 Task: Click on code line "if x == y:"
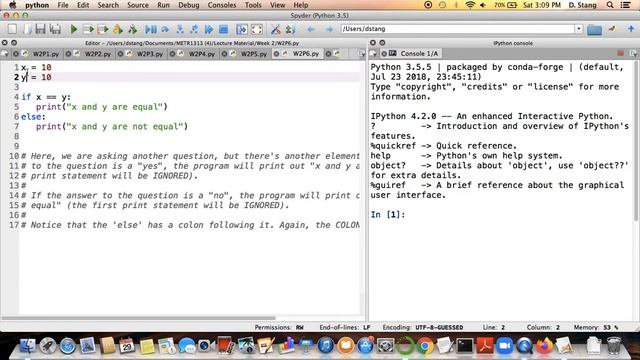point(46,97)
